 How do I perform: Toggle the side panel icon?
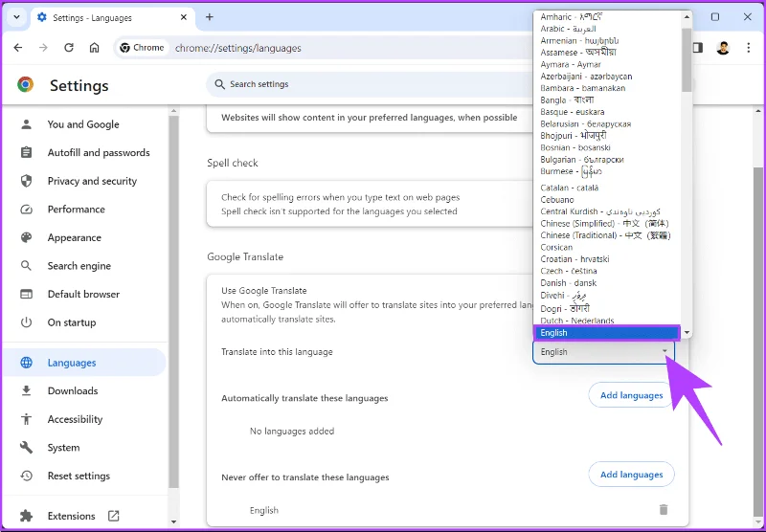click(698, 47)
